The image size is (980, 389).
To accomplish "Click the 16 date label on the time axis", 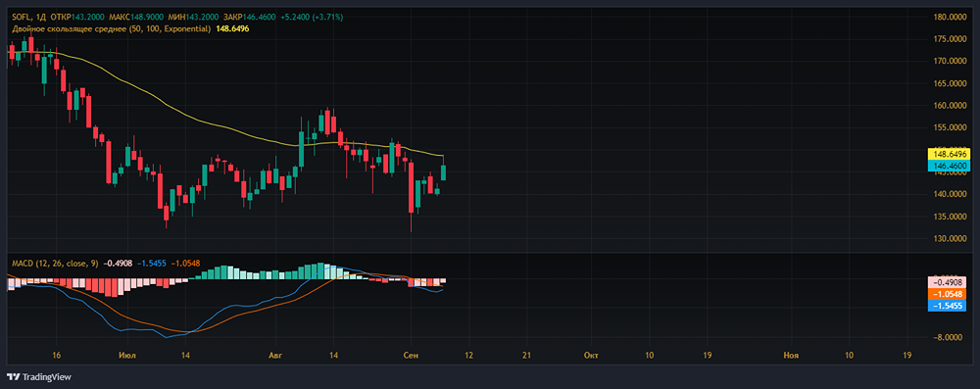I will click(x=57, y=356).
